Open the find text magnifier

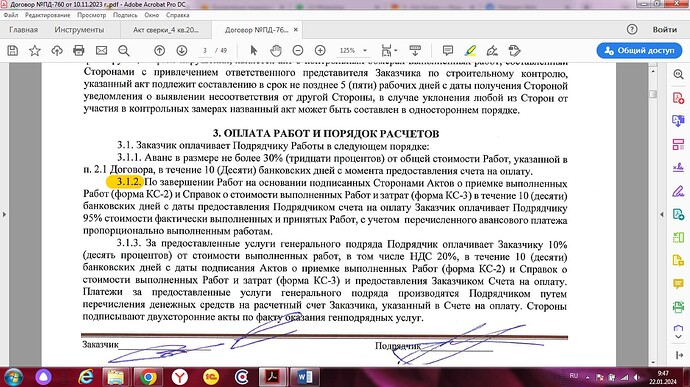coord(124,51)
